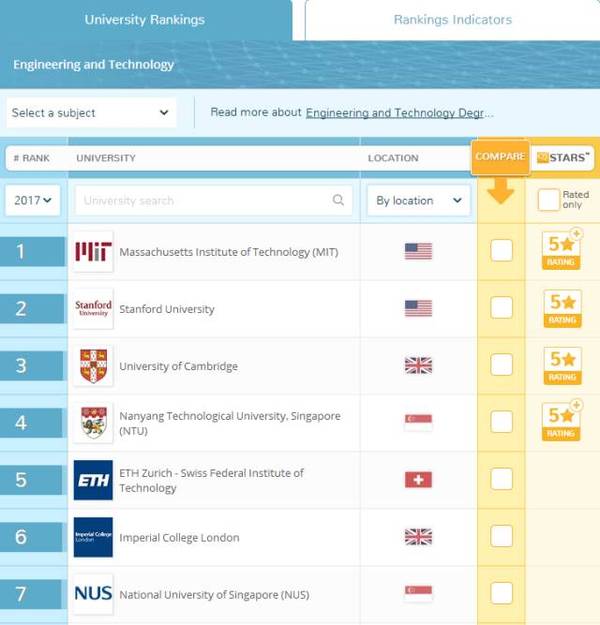Tick the compare checkbox for Stanford University
Viewport: 600px width, 625px height.
tap(502, 308)
